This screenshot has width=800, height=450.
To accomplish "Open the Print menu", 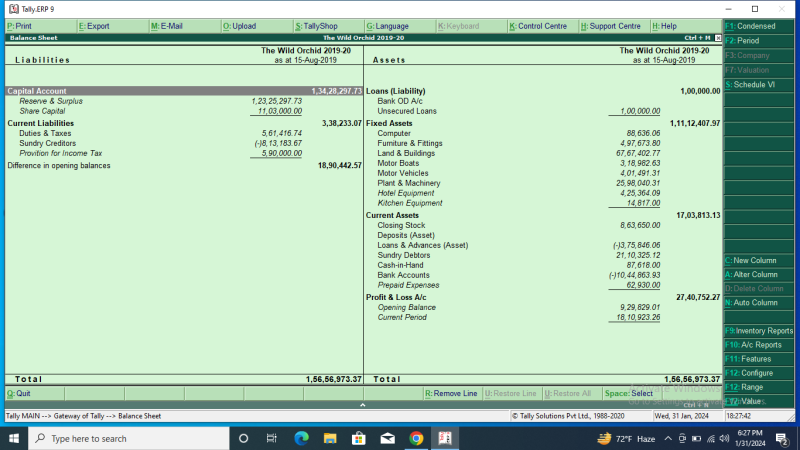I will 41,26.
